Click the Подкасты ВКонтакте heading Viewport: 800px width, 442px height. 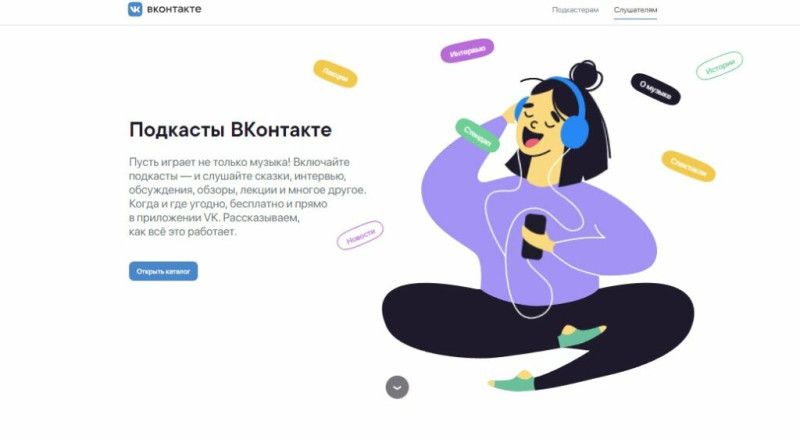click(x=230, y=130)
